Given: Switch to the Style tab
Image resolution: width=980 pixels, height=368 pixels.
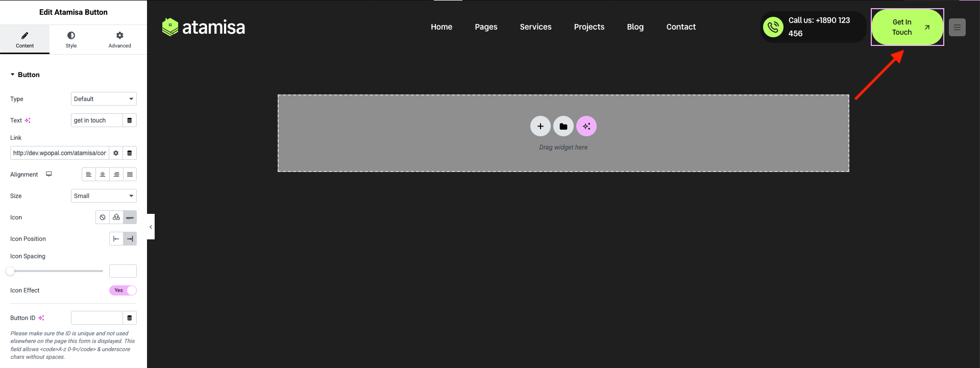Looking at the screenshot, I should pos(71,39).
